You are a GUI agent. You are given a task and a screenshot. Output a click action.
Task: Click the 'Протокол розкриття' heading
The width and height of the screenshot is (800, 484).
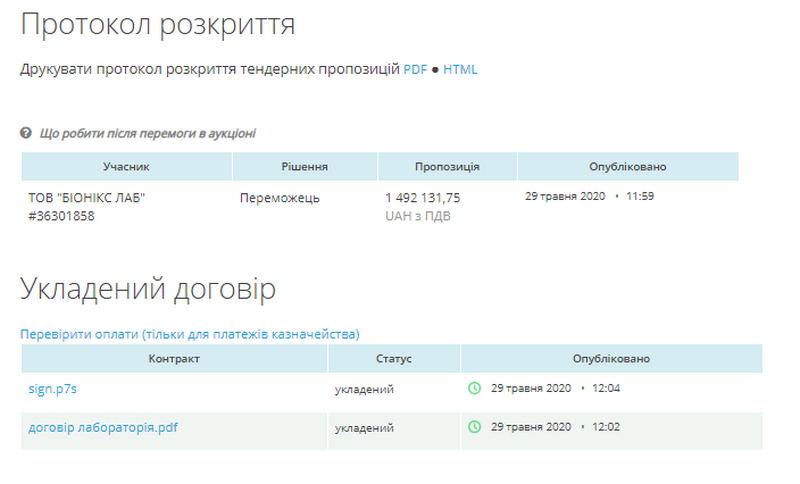point(157,25)
